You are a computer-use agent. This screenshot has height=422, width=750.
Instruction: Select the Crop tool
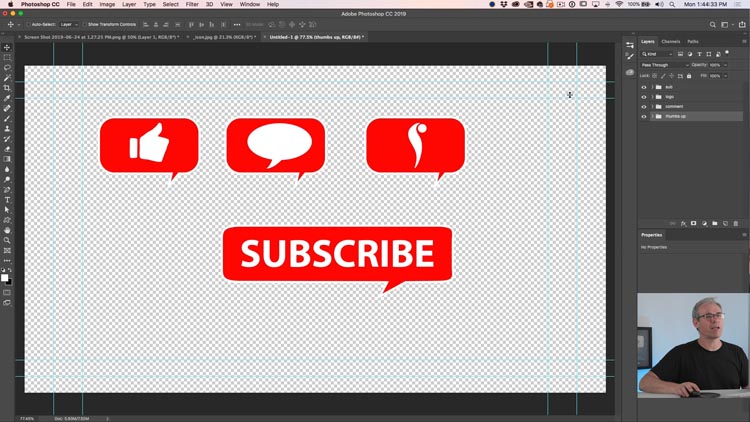[7, 88]
